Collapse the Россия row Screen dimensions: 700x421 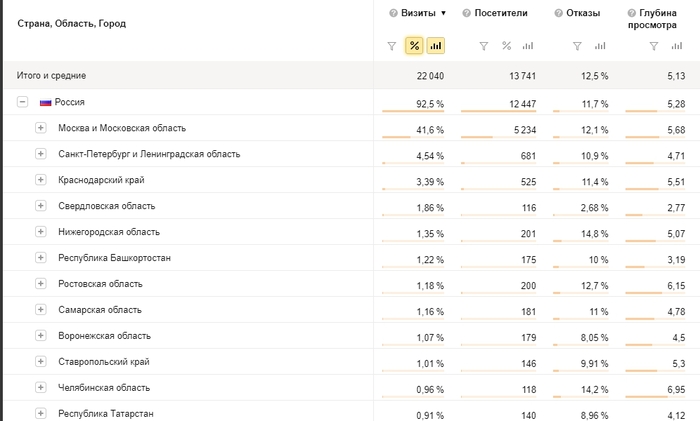coord(22,102)
